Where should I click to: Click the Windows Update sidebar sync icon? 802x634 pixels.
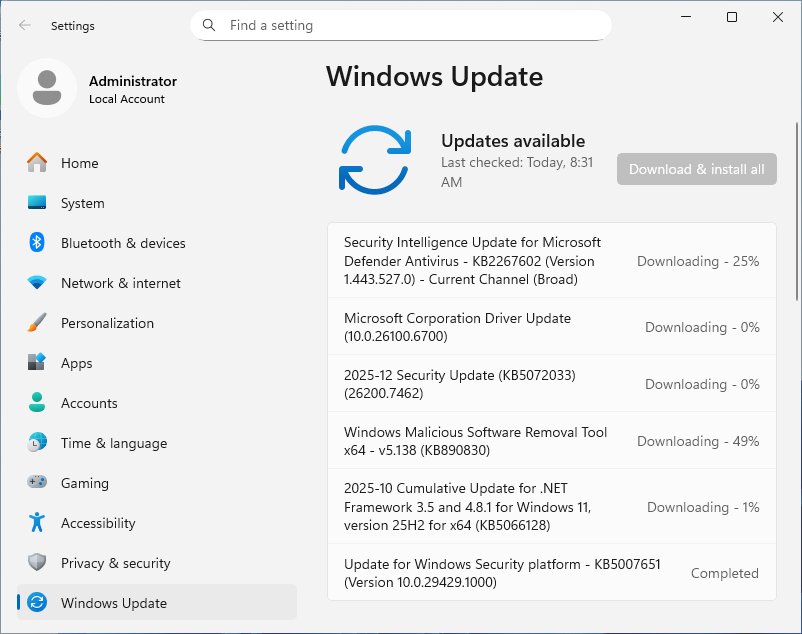tap(37, 602)
